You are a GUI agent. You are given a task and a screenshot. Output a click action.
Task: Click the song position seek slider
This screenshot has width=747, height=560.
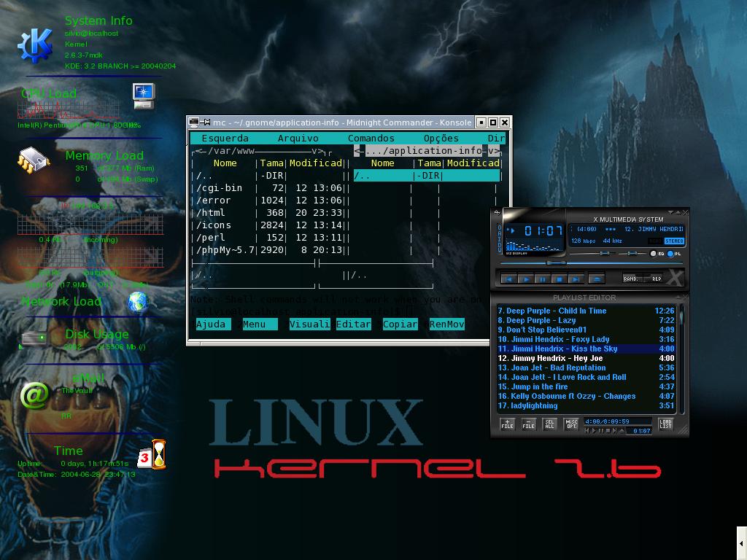point(592,262)
